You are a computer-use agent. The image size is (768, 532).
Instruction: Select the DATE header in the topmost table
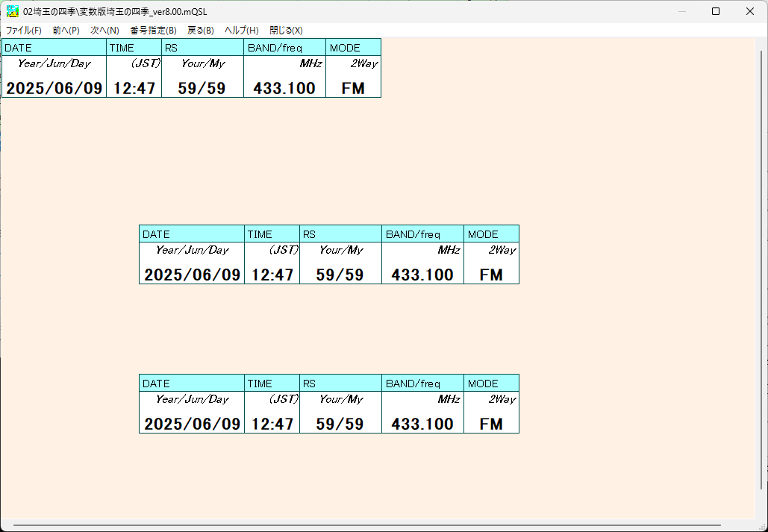[x=18, y=48]
